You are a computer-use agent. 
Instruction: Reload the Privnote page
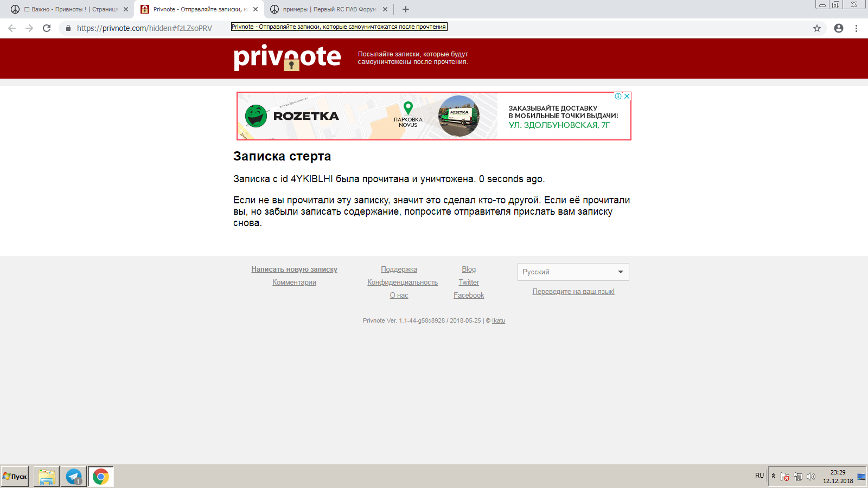pyautogui.click(x=47, y=28)
